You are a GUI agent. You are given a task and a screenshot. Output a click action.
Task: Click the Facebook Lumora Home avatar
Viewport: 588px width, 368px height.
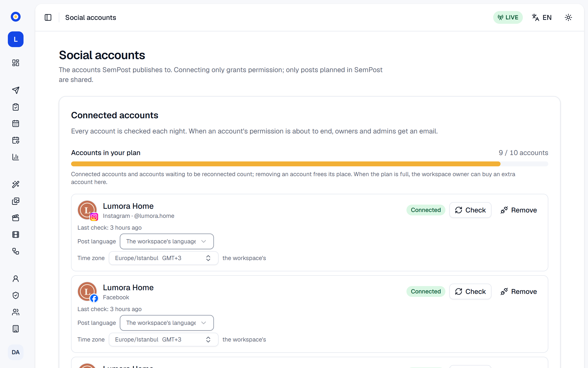(87, 291)
